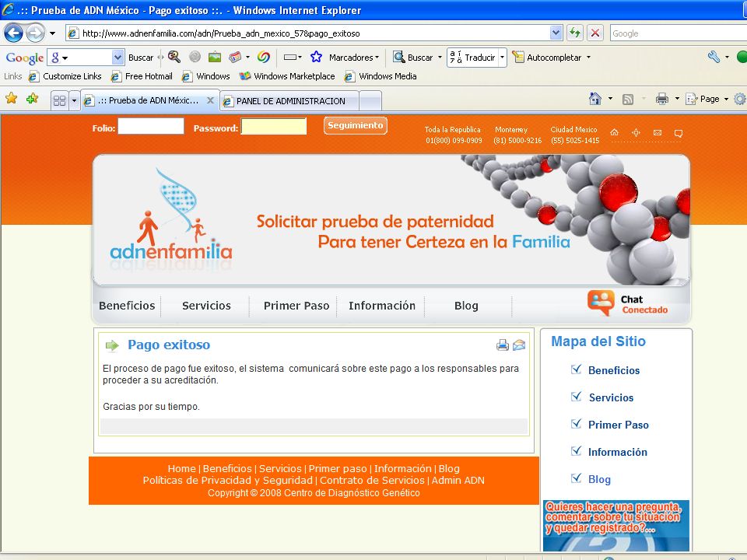Close the Prueba de ADN México tab
The image size is (747, 560).
210,100
